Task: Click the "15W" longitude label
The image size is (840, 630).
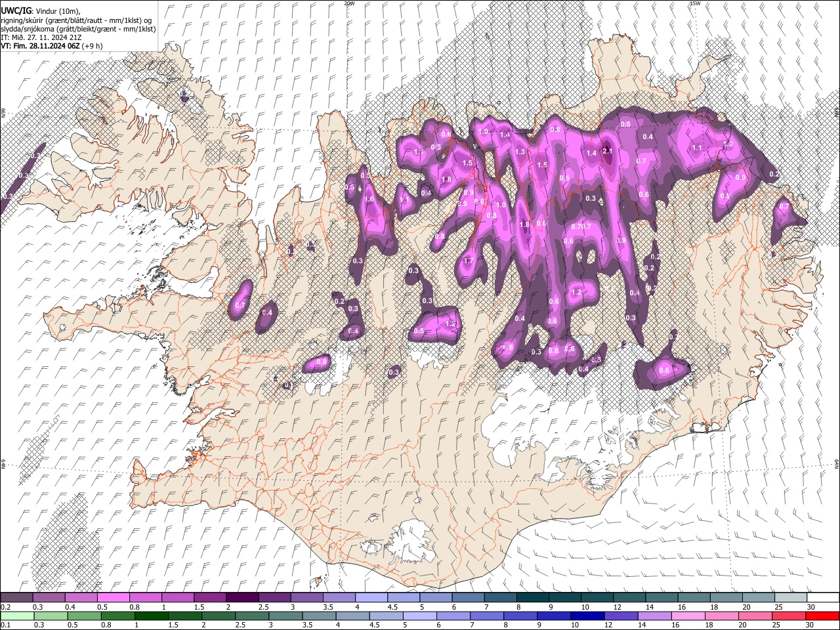Action: (695, 3)
